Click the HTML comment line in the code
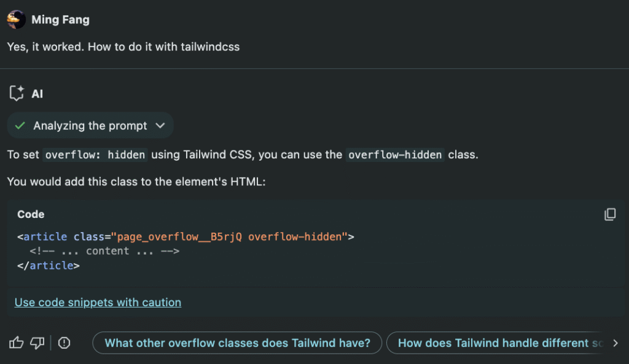 [104, 251]
